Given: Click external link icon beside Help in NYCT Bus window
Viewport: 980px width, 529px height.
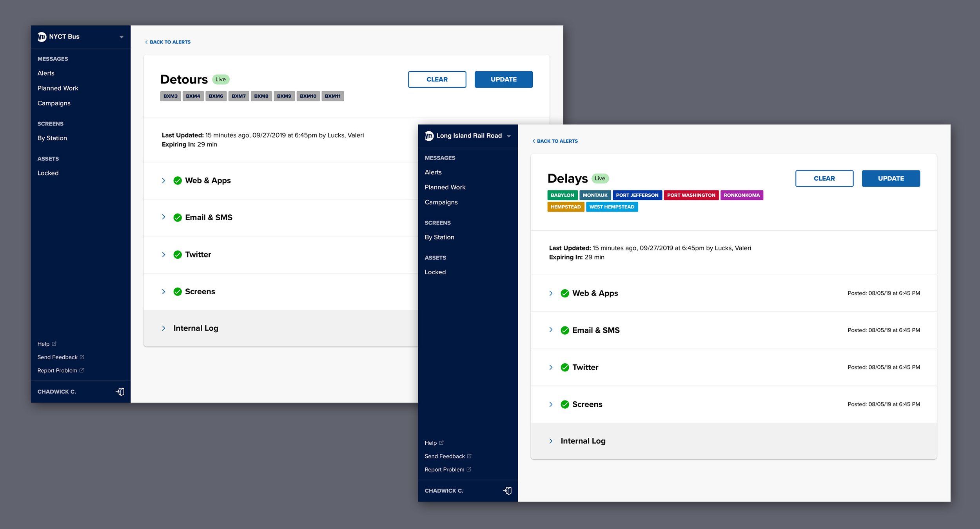Looking at the screenshot, I should click(54, 344).
